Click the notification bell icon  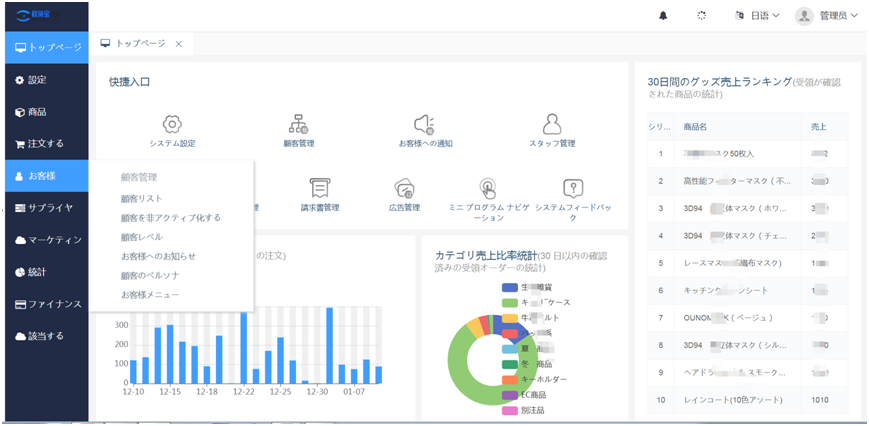click(x=662, y=16)
